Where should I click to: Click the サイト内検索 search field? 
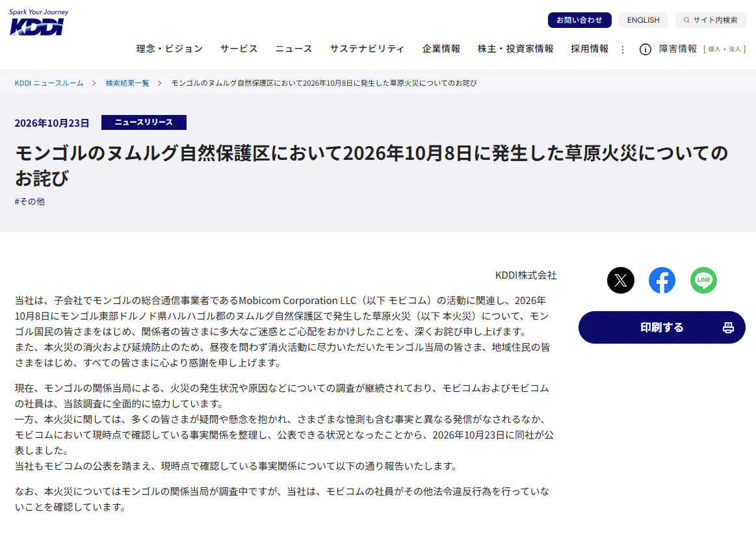[x=710, y=19]
